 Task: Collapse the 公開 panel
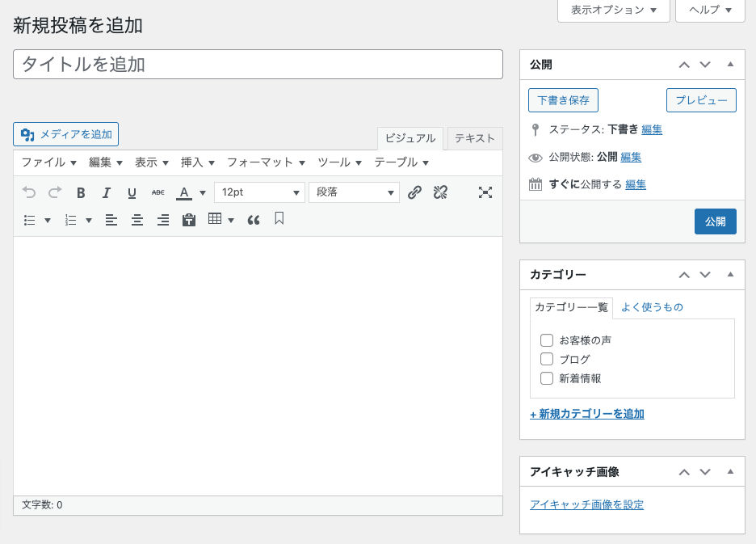tap(730, 64)
